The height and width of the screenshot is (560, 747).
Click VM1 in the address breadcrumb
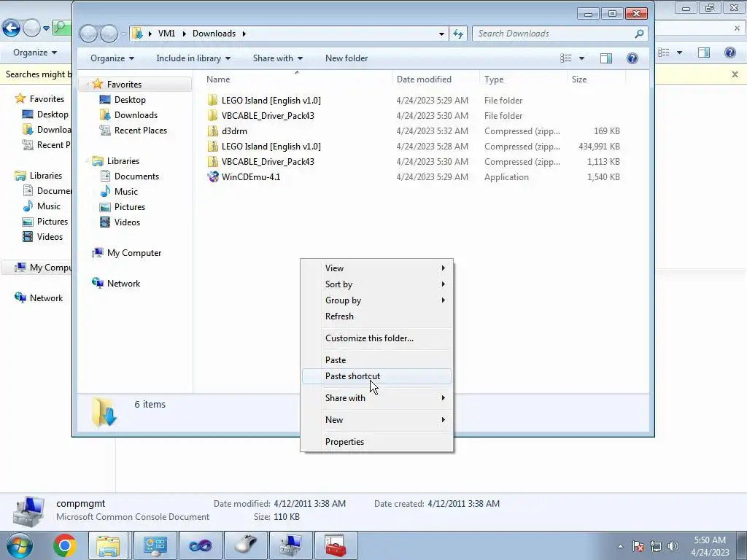point(167,34)
